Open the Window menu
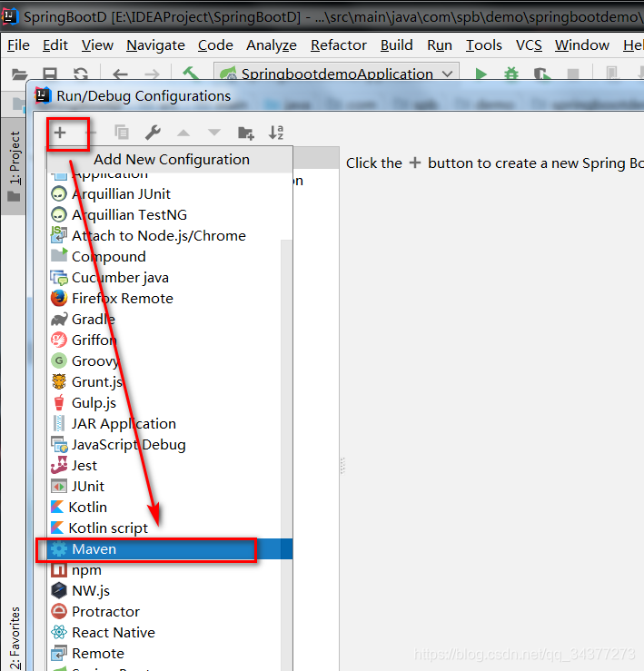The width and height of the screenshot is (644, 671). 582,44
